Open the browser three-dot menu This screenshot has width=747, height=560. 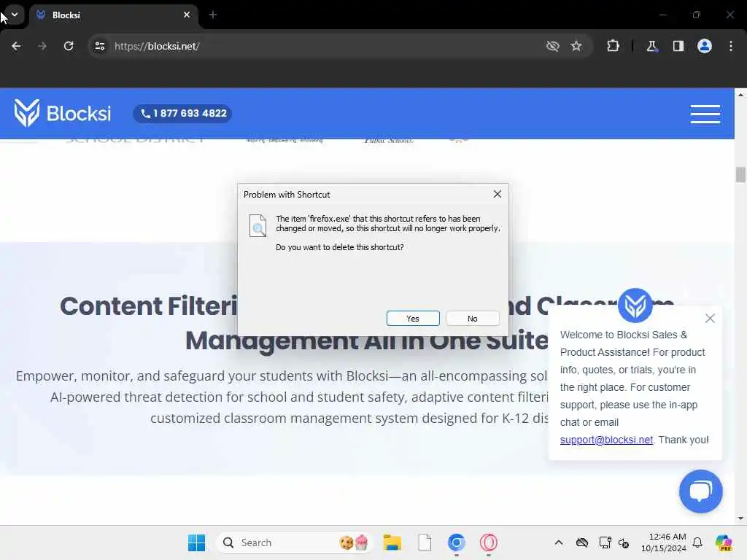pyautogui.click(x=731, y=46)
